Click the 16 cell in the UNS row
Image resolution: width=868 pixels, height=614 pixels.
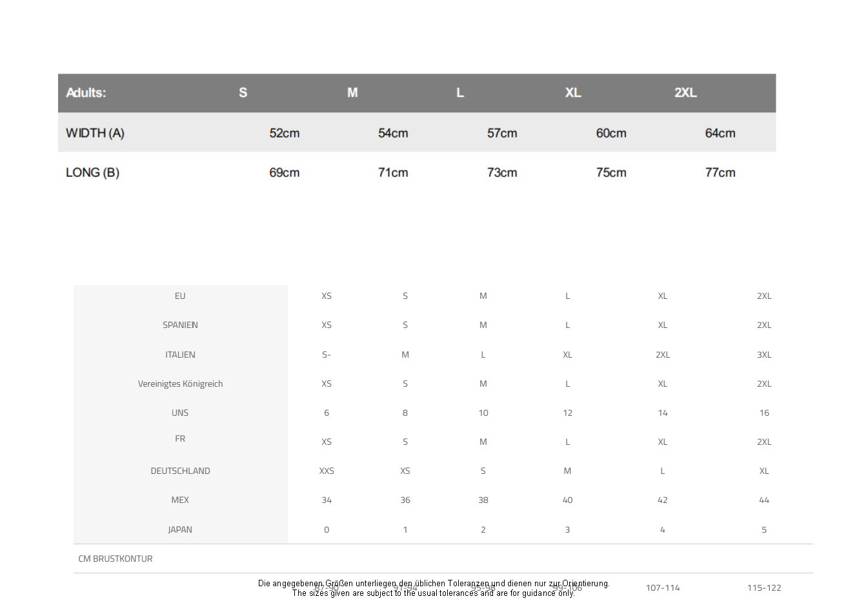click(764, 413)
